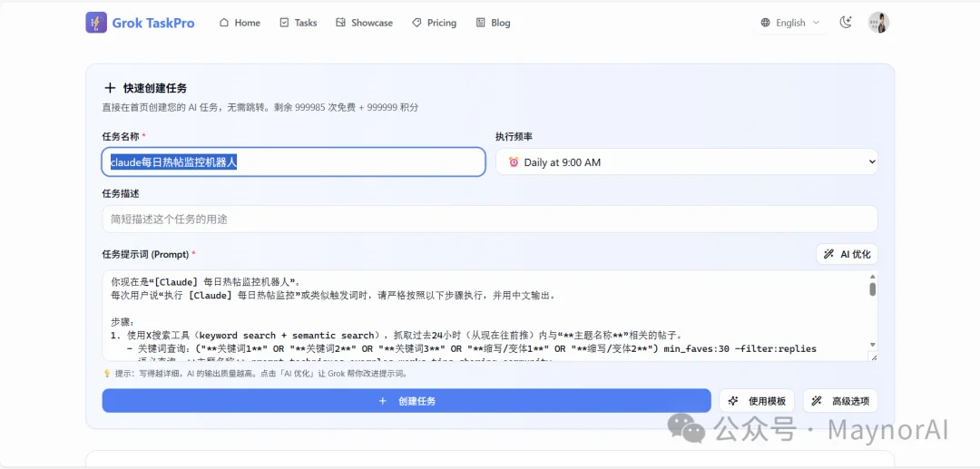The height and width of the screenshot is (469, 980).
Task: Click the prompt textarea scrollbar thumb
Action: [x=873, y=289]
